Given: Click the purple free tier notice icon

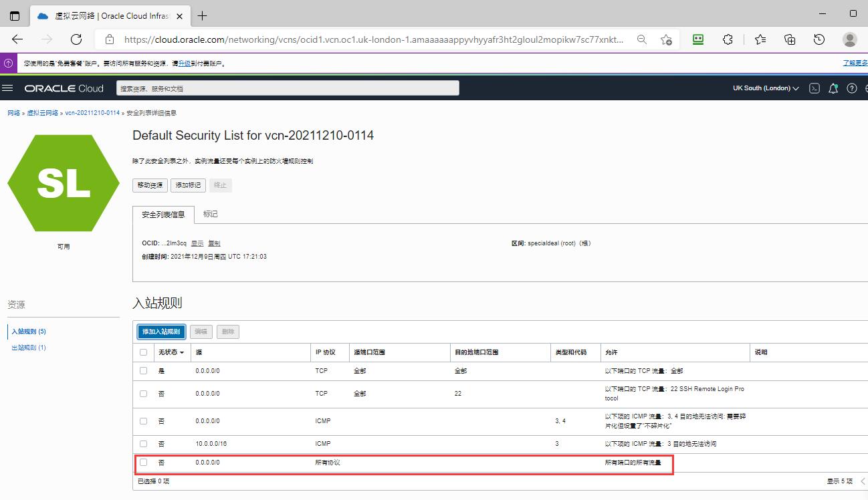Looking at the screenshot, I should click(8, 64).
